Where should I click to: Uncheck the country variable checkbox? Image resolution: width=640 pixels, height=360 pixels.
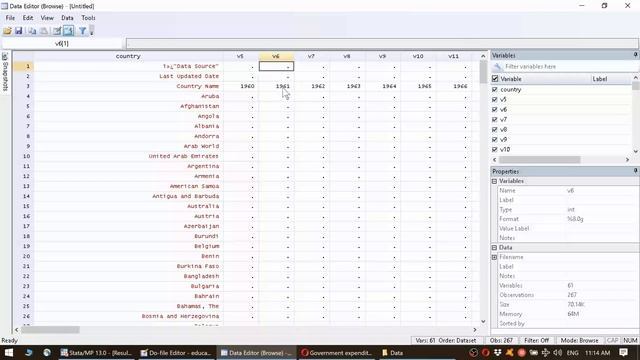point(495,89)
